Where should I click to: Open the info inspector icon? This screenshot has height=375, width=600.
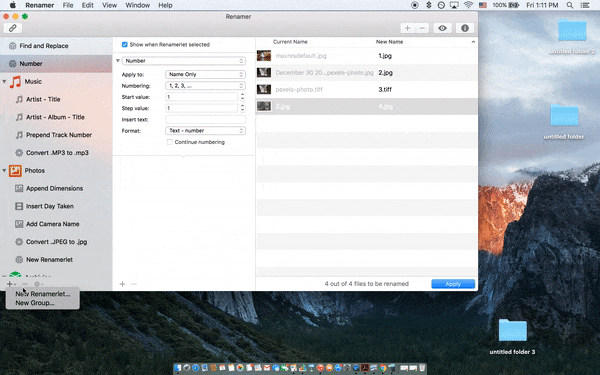[465, 28]
